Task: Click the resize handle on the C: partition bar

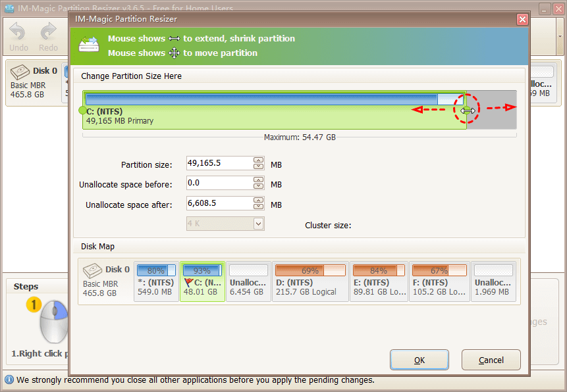Action: [x=466, y=110]
